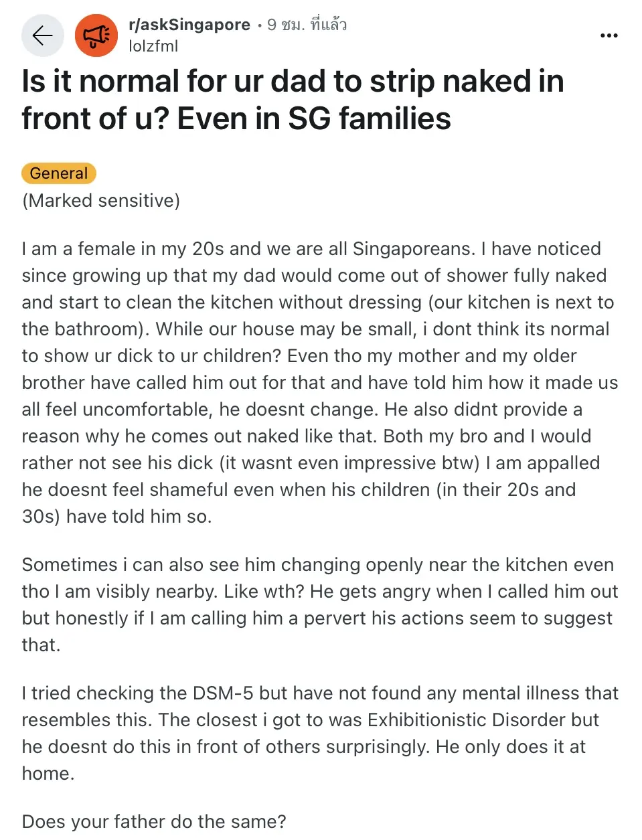
Task: Open the r/askSingapore megaphone avatar
Action: (x=96, y=35)
